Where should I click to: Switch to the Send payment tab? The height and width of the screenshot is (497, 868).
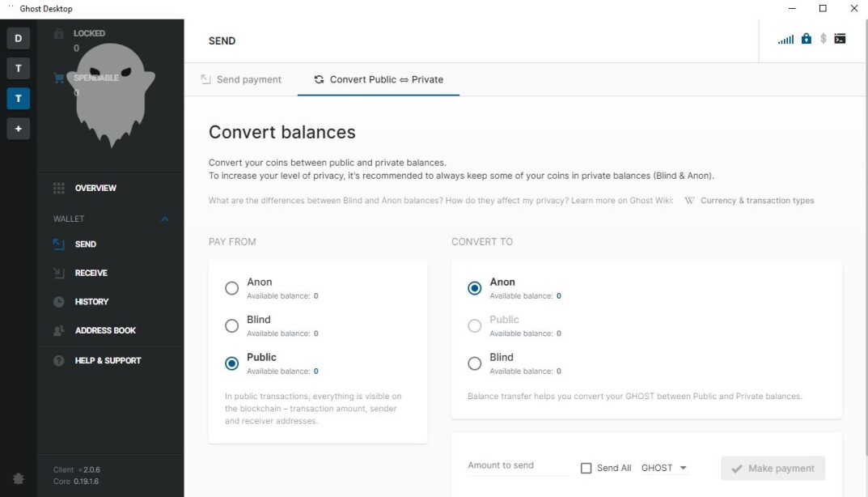(x=241, y=80)
